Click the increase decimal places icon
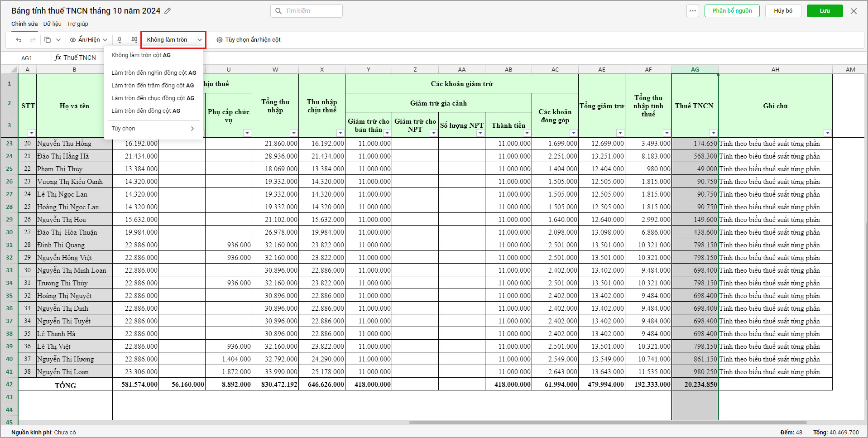Viewport: 868px width, 438px height. click(134, 40)
